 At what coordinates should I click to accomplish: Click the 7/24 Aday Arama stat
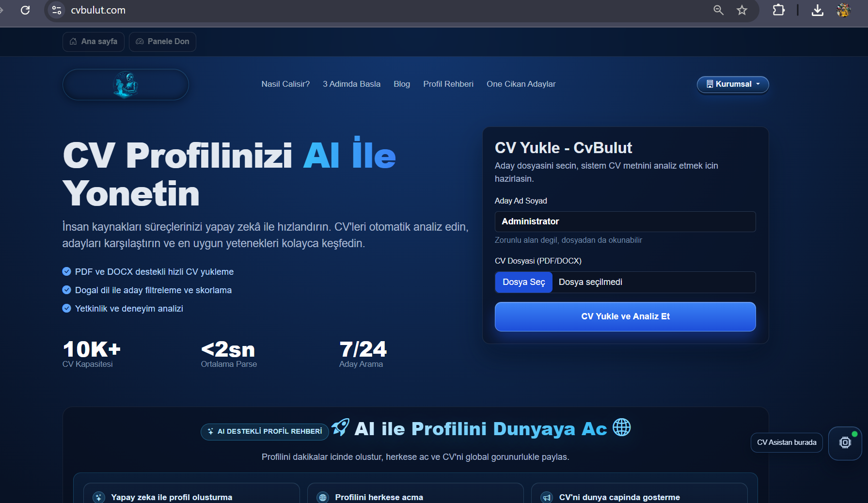tap(363, 354)
